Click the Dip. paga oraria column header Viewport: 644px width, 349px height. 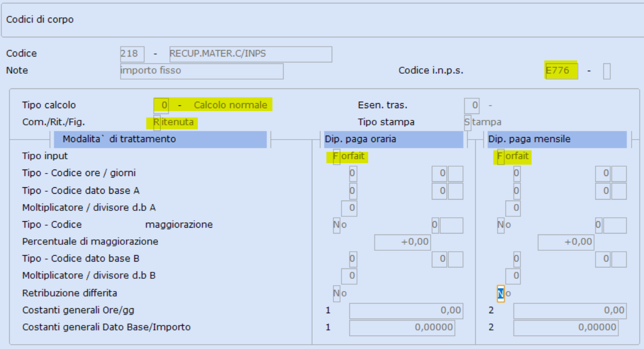(393, 139)
